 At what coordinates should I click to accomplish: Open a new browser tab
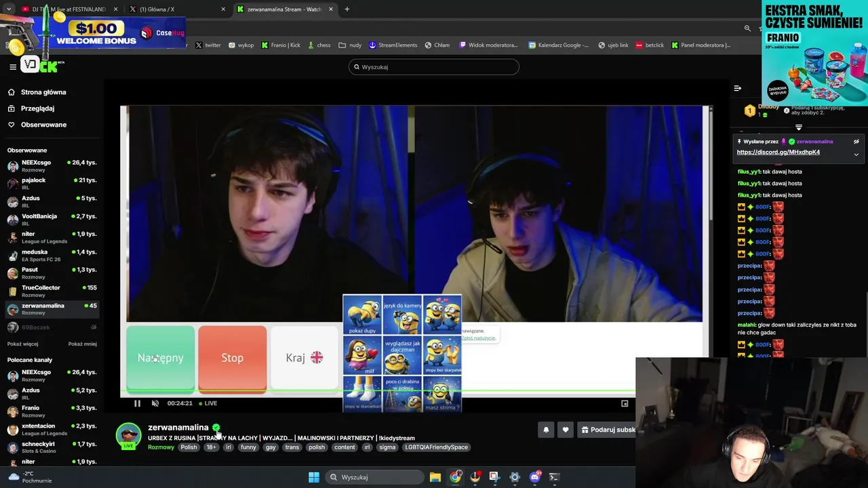pyautogui.click(x=347, y=9)
